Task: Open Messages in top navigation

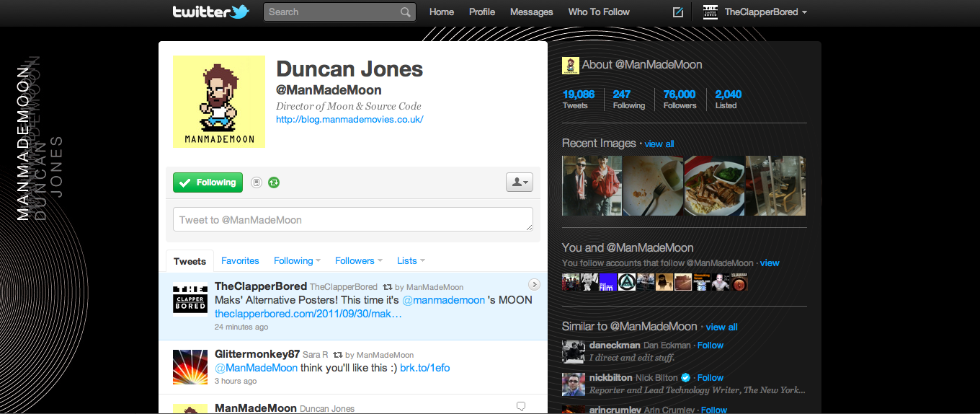Action: click(532, 12)
